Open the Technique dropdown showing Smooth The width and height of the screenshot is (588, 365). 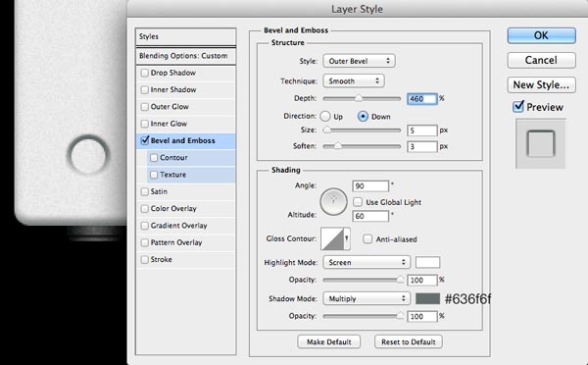click(x=354, y=80)
